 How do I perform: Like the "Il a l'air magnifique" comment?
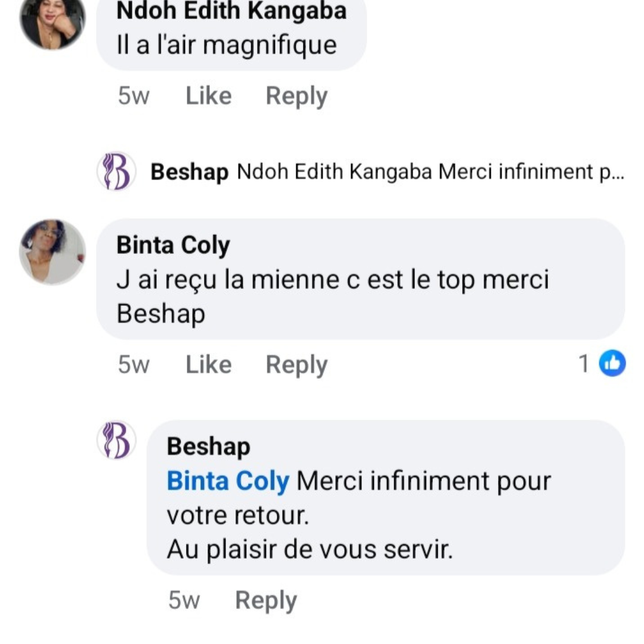(208, 96)
